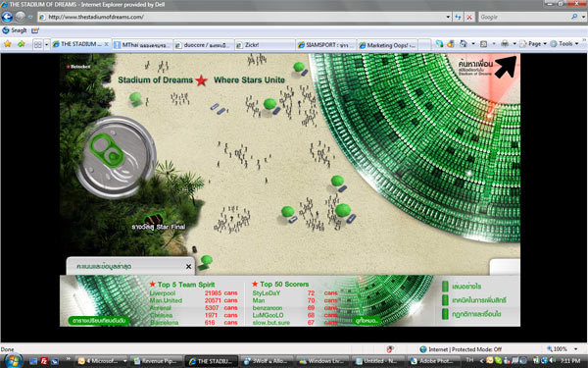
Task: Click the Revenue Pip... taskbar button
Action: (x=158, y=361)
